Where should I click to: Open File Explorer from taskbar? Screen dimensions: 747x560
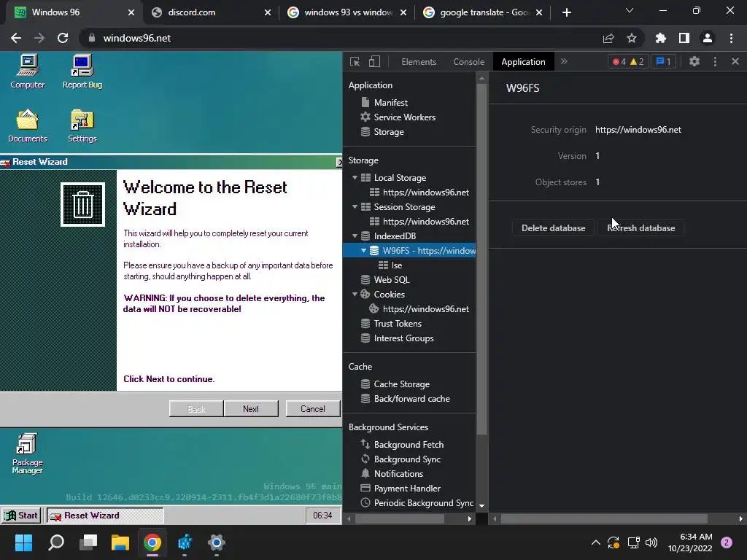pos(120,542)
